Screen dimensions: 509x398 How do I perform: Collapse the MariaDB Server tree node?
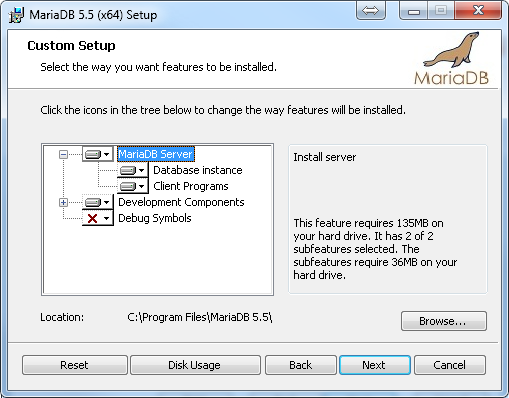[63, 154]
